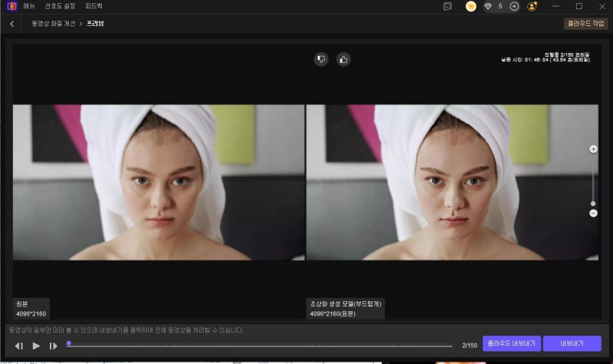The height and width of the screenshot is (364, 613).
Task: Click the app logo icon
Action: point(9,6)
